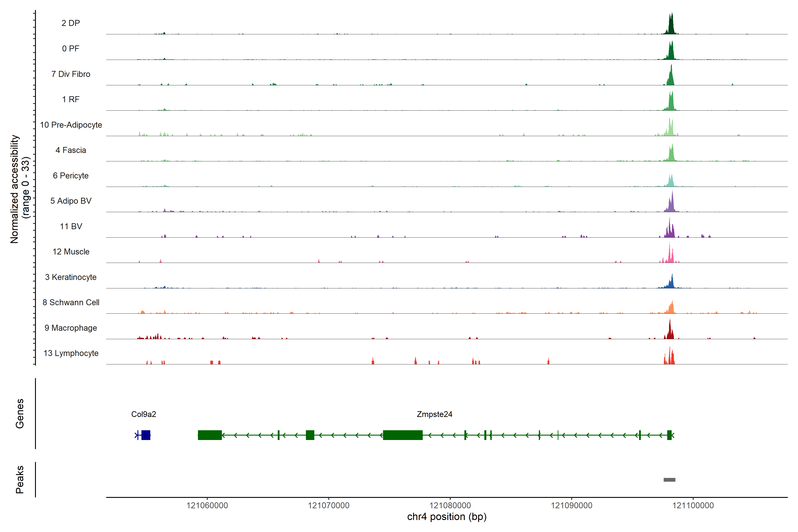Click the 121060000 axis tick label
Screen dimensions: 798x532
point(207,505)
